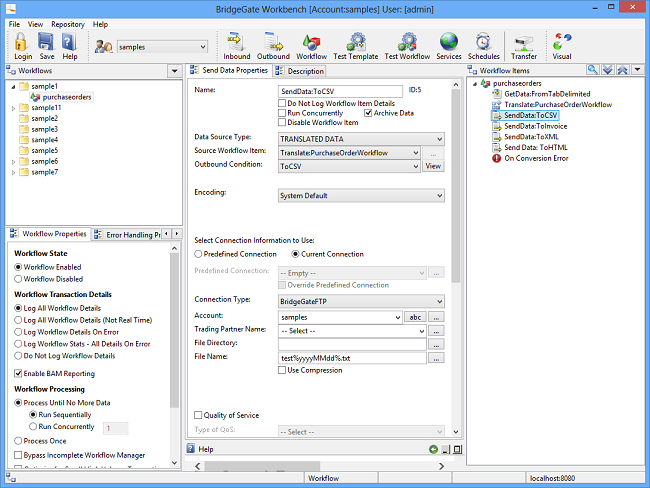The image size is (650, 488).
Task: Open the Visual tool icon
Action: (562, 46)
